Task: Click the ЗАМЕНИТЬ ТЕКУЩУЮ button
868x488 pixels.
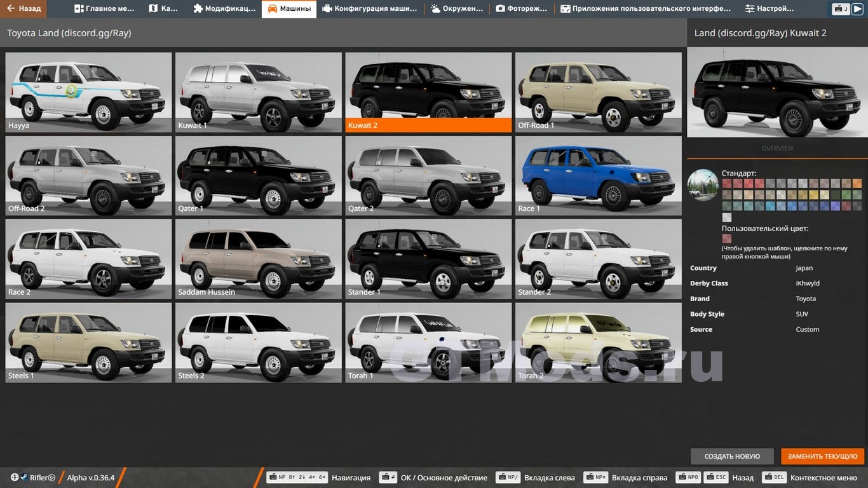Action: coord(823,456)
